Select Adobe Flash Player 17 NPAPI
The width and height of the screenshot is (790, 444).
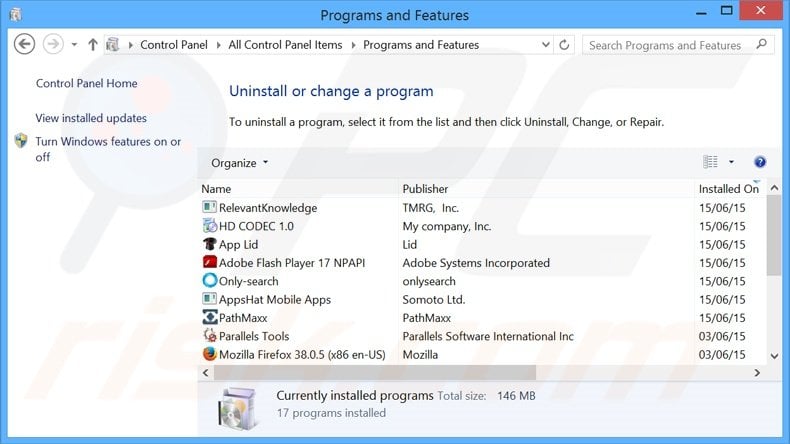292,263
